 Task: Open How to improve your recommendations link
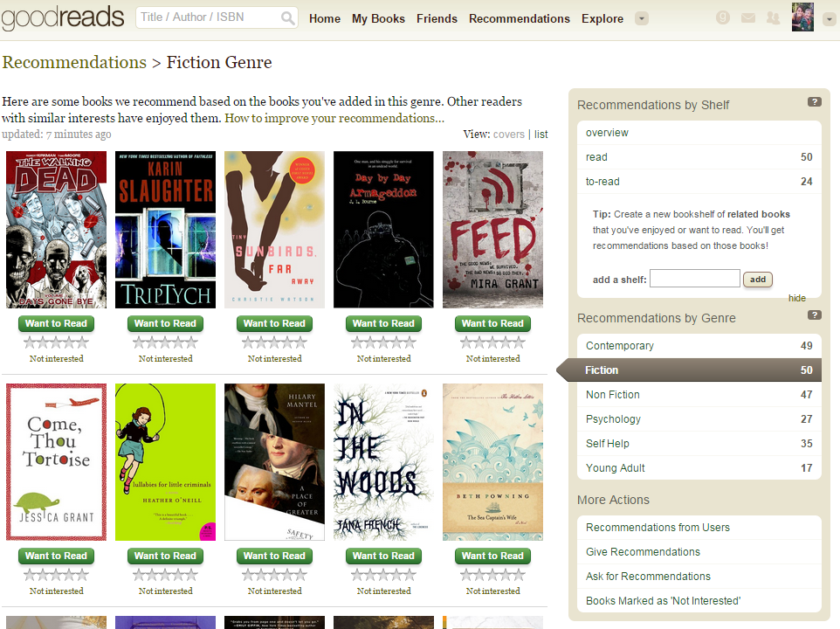334,118
